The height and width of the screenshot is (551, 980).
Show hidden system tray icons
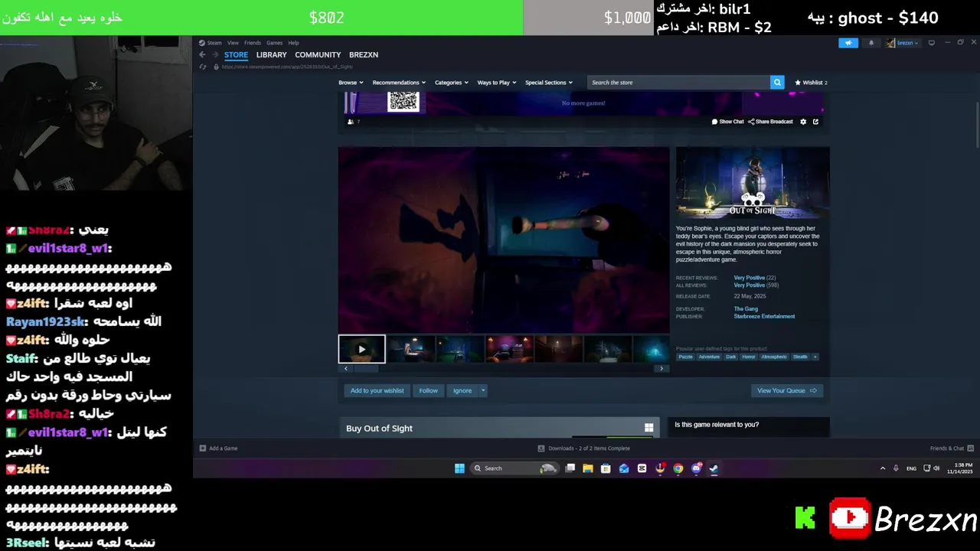(883, 468)
